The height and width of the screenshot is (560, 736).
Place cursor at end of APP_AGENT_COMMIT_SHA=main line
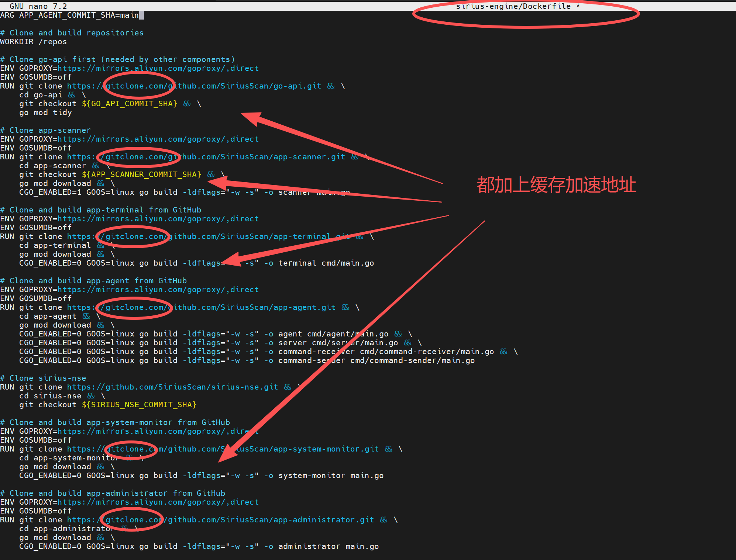click(141, 15)
